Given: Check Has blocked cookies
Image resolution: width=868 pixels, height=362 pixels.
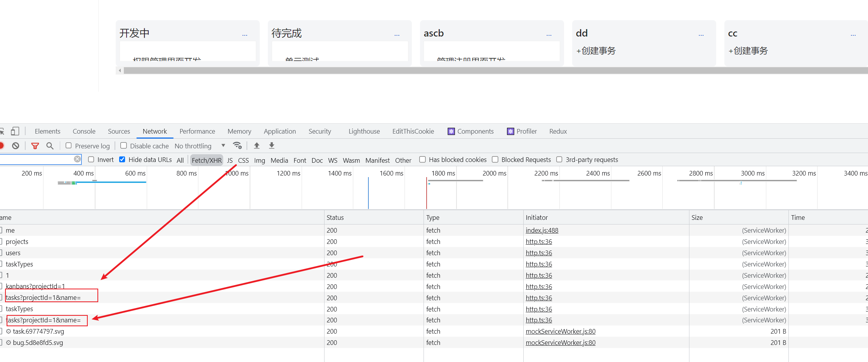Looking at the screenshot, I should tap(423, 159).
